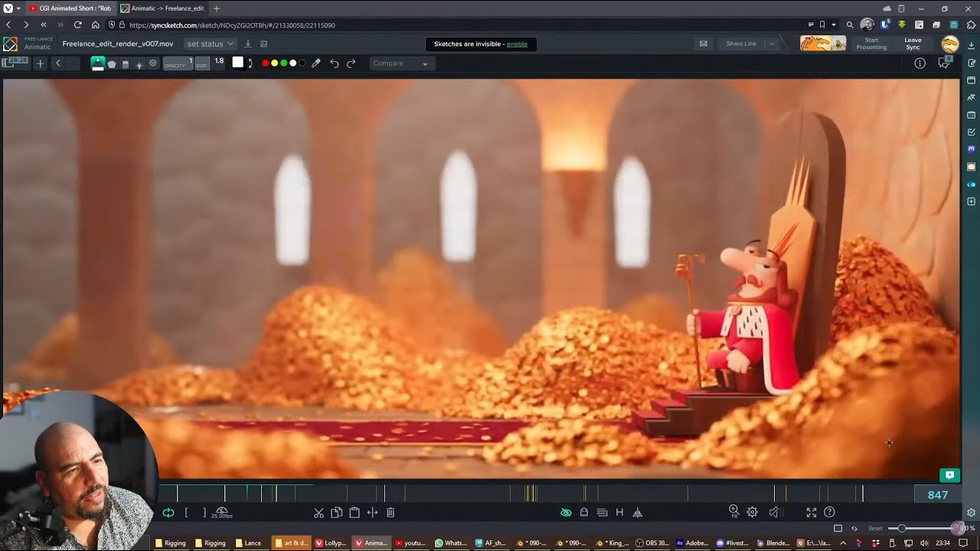Click the Share Link button
Screen dimensions: 980x551
click(741, 44)
